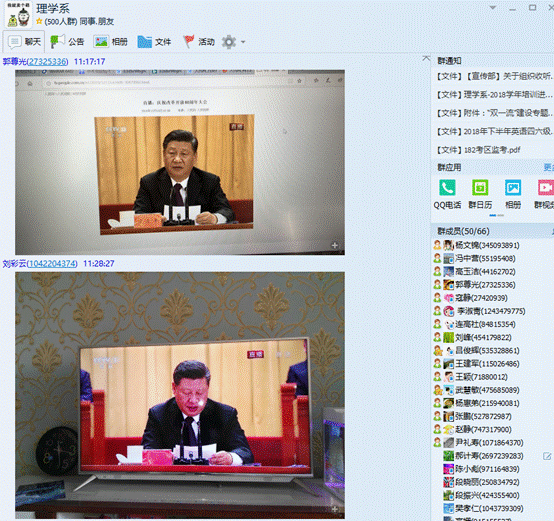Screen dimensions: 554x521
Task: Switch to second page of group apps indicator
Action: tap(501, 215)
